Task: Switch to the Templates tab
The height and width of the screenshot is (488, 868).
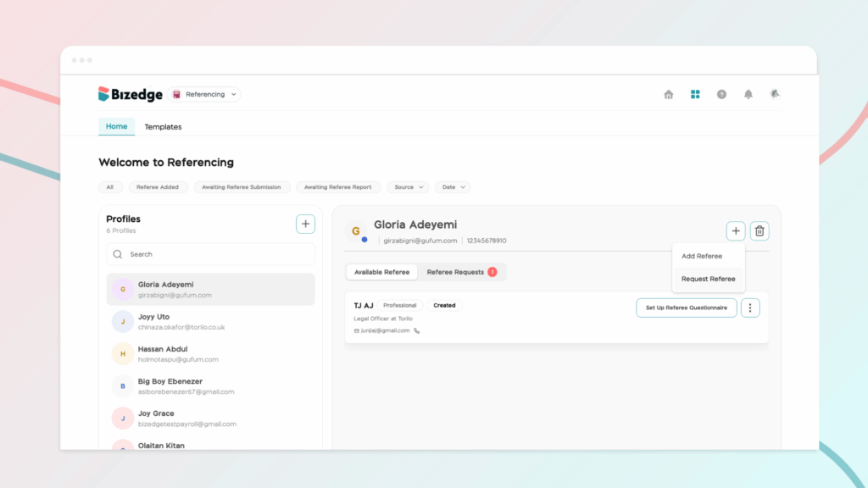Action: point(163,127)
